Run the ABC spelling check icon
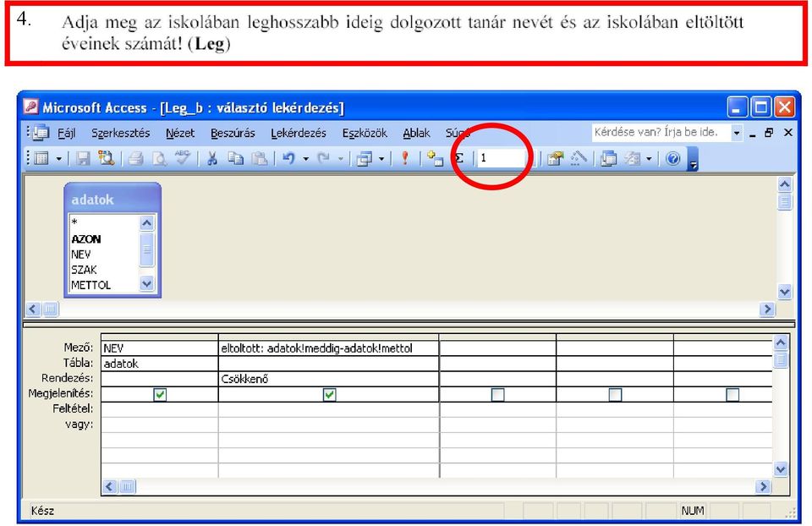 (x=183, y=158)
